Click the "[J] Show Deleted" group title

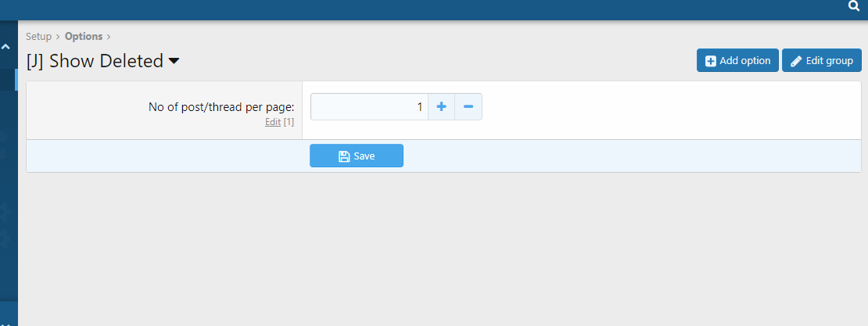click(x=95, y=61)
